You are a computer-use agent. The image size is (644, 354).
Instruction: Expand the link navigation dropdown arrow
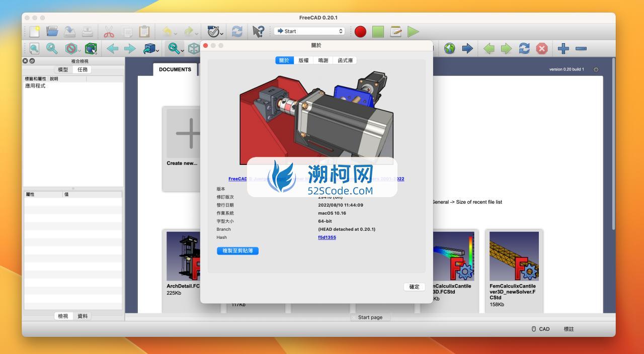click(x=158, y=50)
